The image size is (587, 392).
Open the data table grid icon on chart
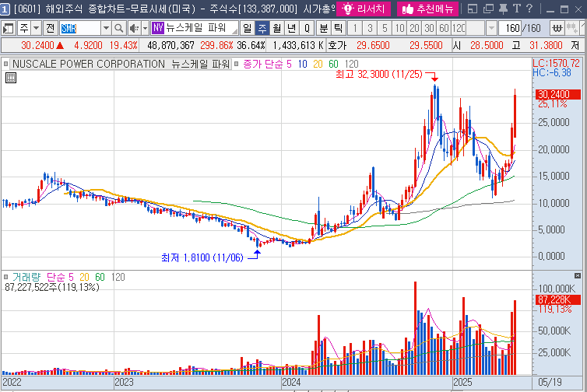coord(11,78)
